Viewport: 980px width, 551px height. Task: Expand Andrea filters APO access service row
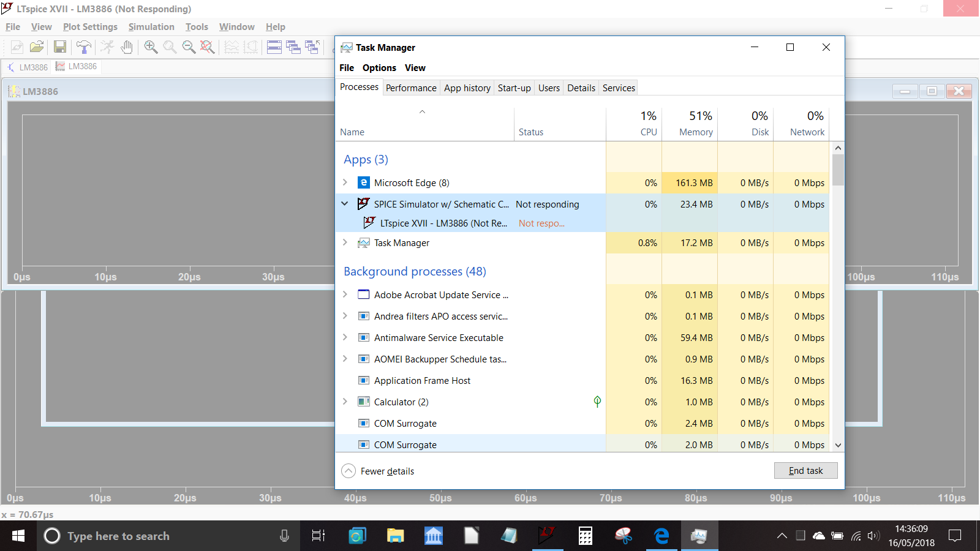click(345, 316)
